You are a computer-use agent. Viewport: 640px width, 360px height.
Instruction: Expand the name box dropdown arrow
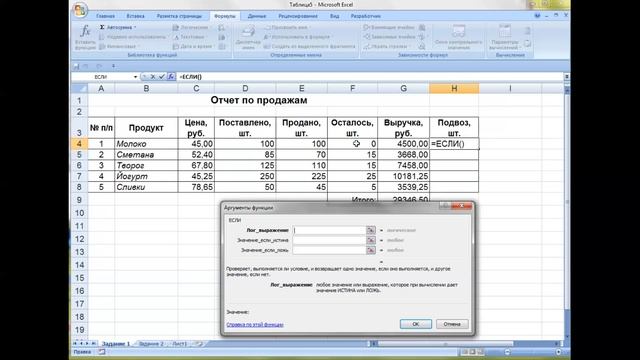135,77
